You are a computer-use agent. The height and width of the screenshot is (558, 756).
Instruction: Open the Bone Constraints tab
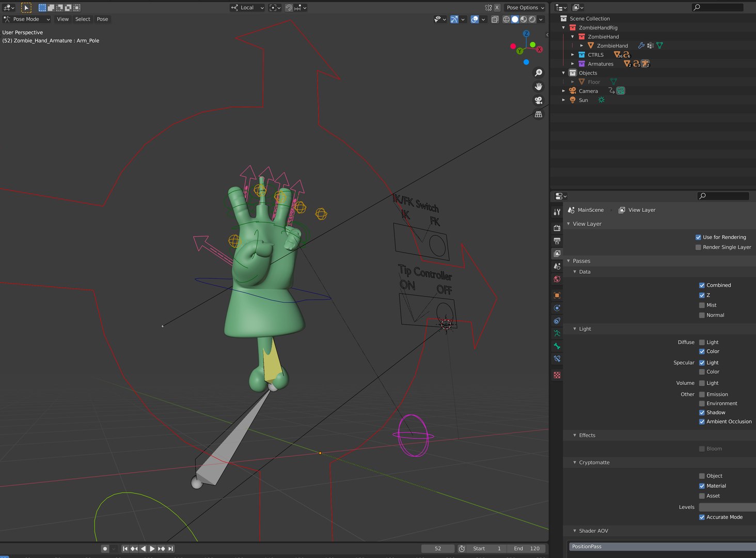pos(557,359)
